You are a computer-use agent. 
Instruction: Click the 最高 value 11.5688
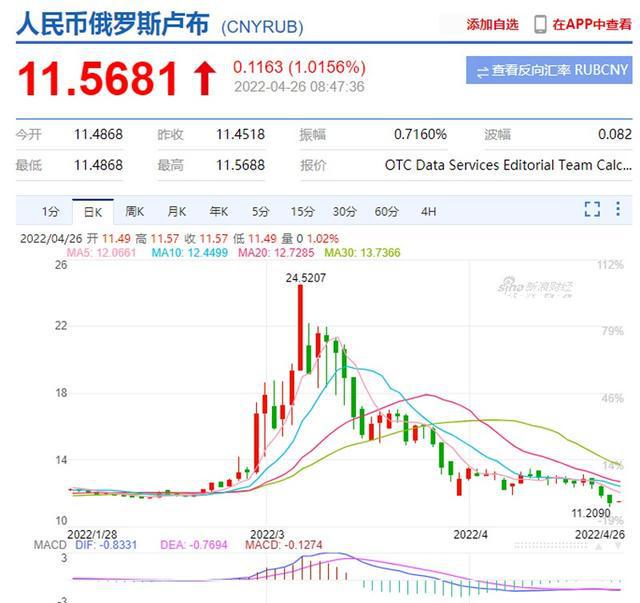coord(240,165)
